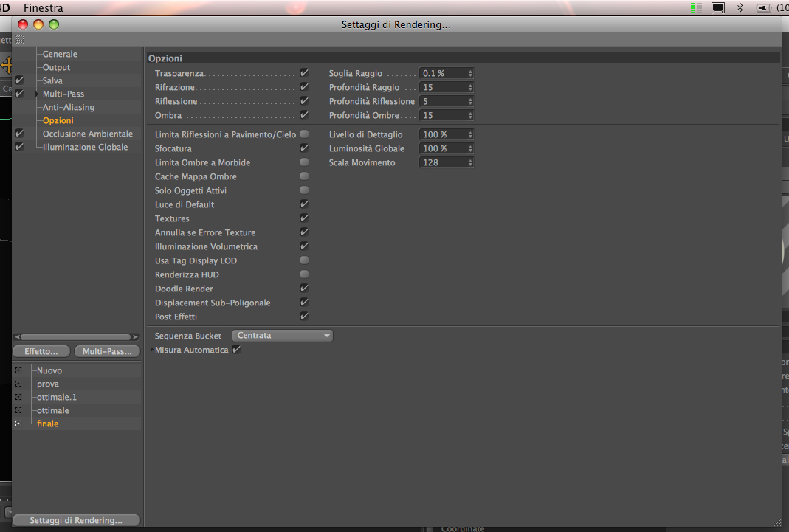This screenshot has width=789, height=532.
Task: Toggle the Occlusione Ambientale effect checkbox
Action: 20,134
